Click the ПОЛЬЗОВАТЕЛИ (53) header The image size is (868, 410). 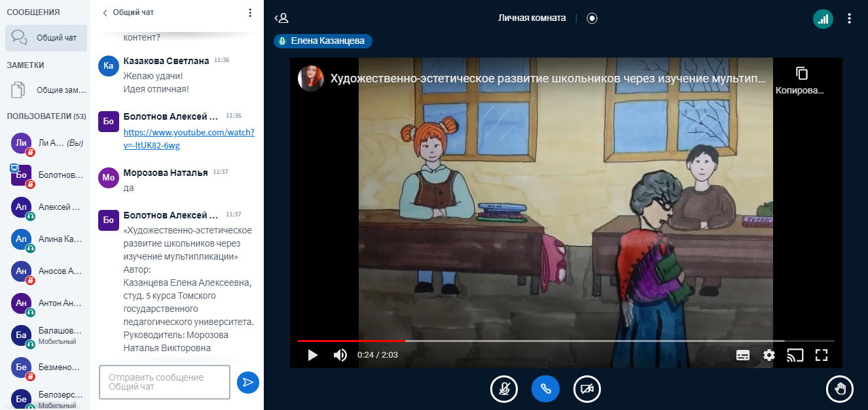pyautogui.click(x=47, y=116)
